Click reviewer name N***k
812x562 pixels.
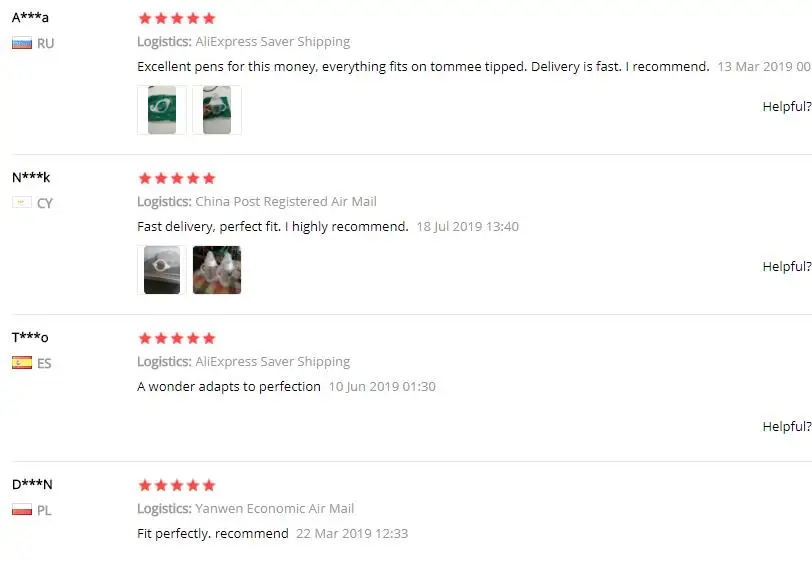(x=31, y=178)
